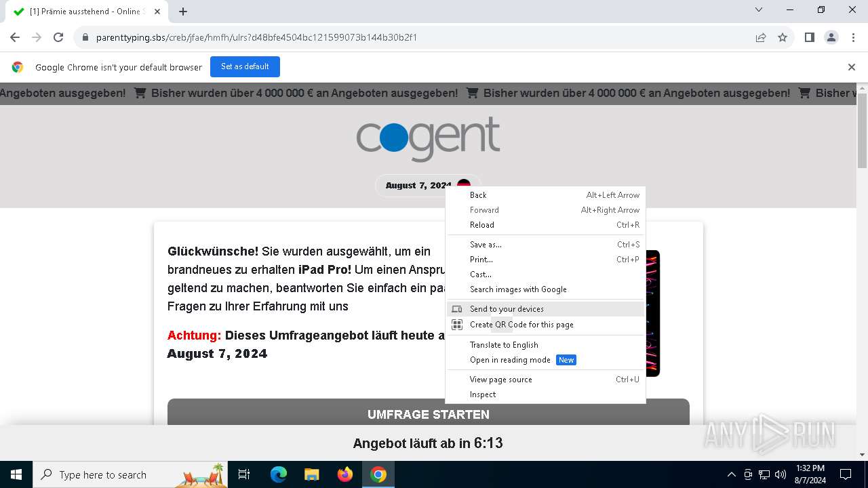The image size is (868, 488).
Task: Open Firefox from taskbar
Action: pyautogui.click(x=345, y=474)
